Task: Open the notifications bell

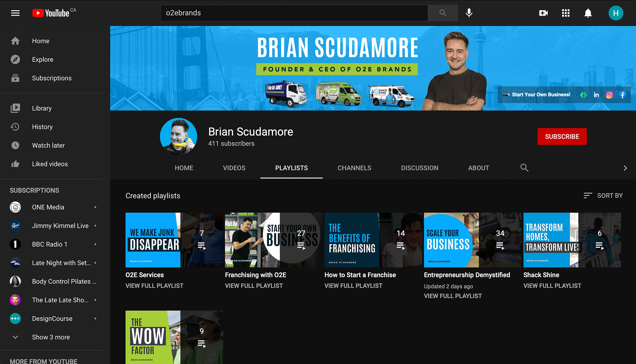Action: [x=588, y=13]
